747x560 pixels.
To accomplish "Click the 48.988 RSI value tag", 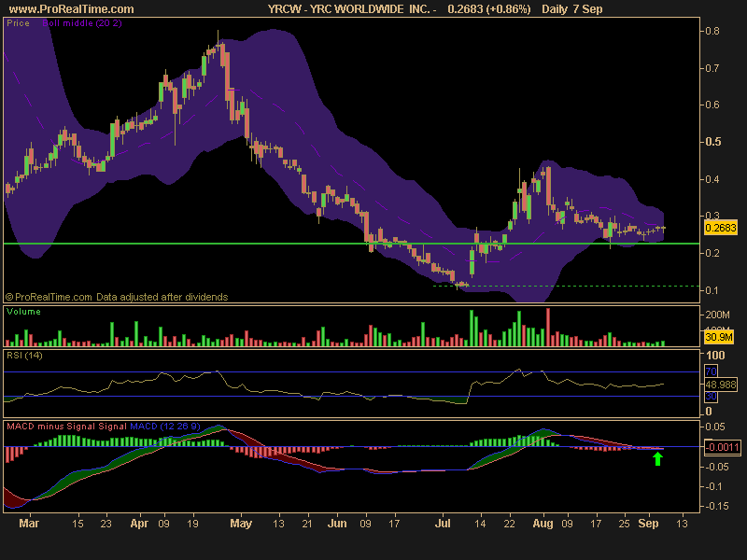I will point(721,384).
